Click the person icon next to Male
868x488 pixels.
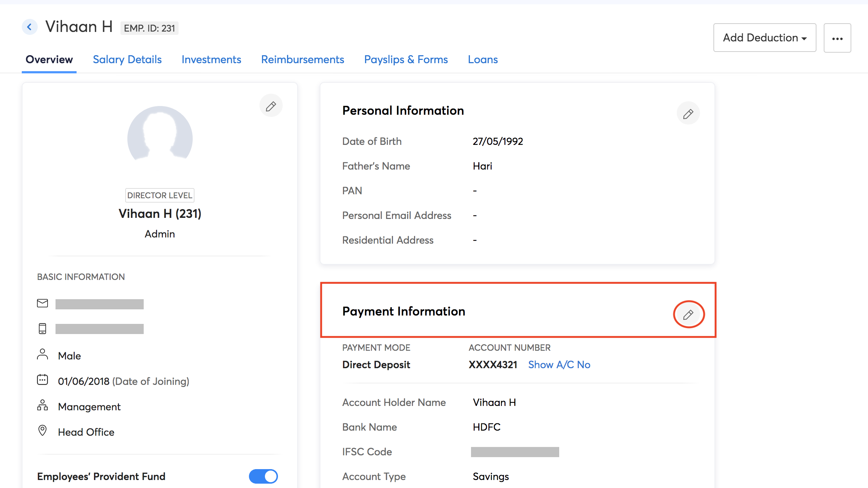42,355
